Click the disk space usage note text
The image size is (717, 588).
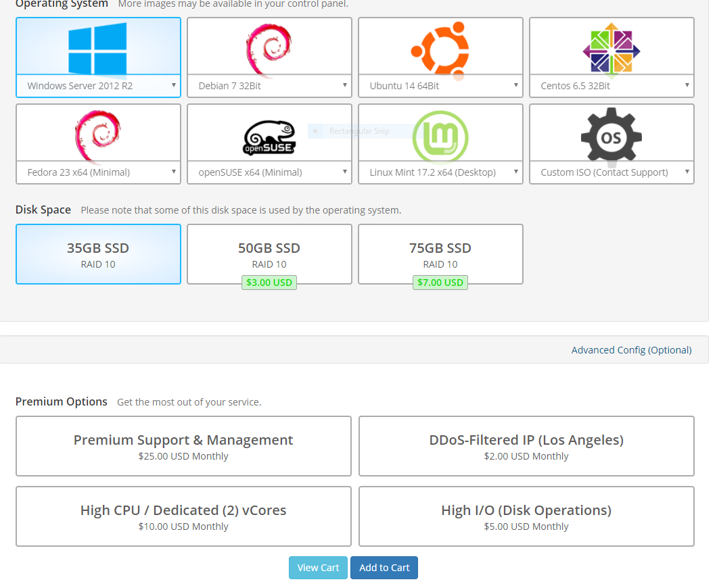[241, 210]
